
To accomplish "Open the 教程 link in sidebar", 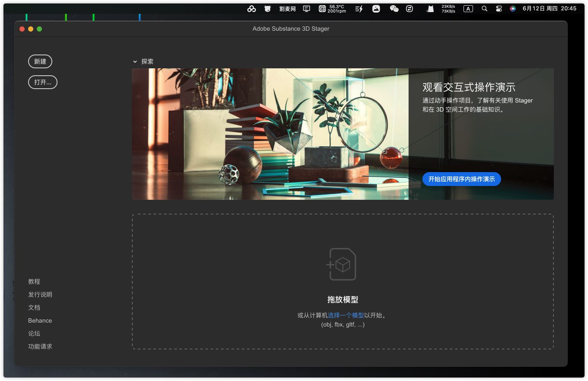I will click(34, 282).
